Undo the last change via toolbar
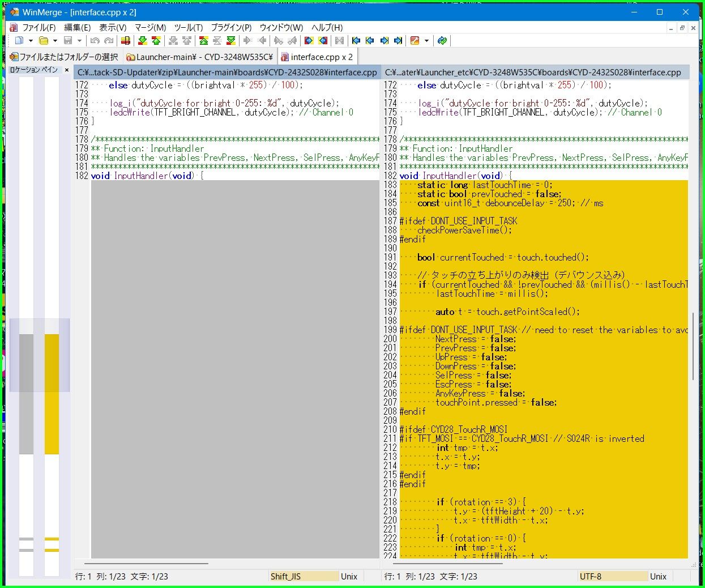 click(x=95, y=41)
